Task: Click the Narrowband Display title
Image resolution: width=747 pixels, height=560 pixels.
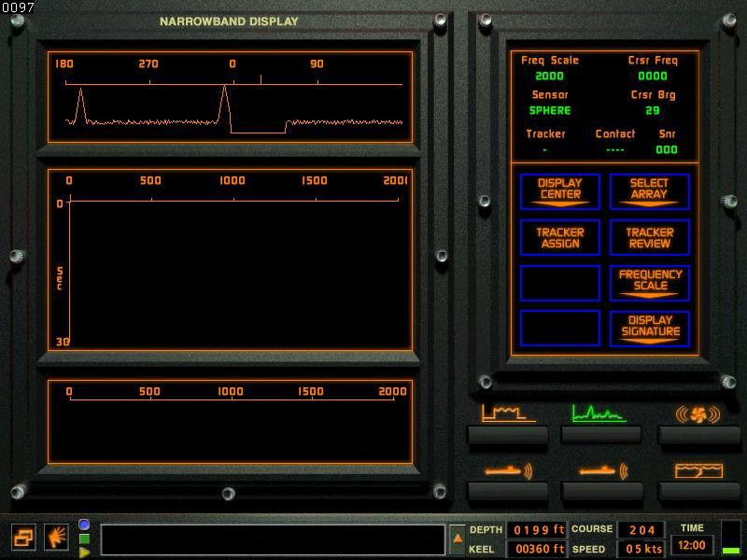Action: point(229,21)
